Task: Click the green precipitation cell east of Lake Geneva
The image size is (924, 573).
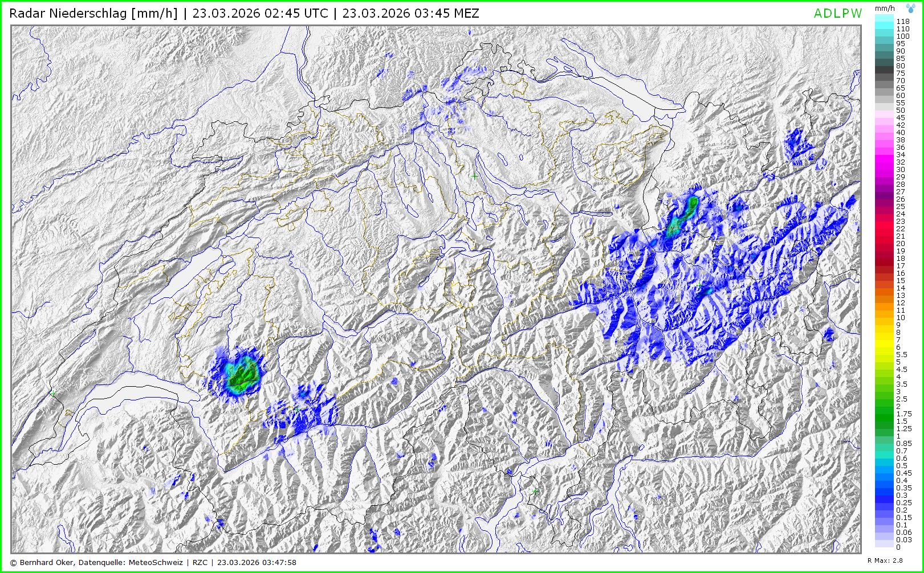Action: [x=239, y=376]
